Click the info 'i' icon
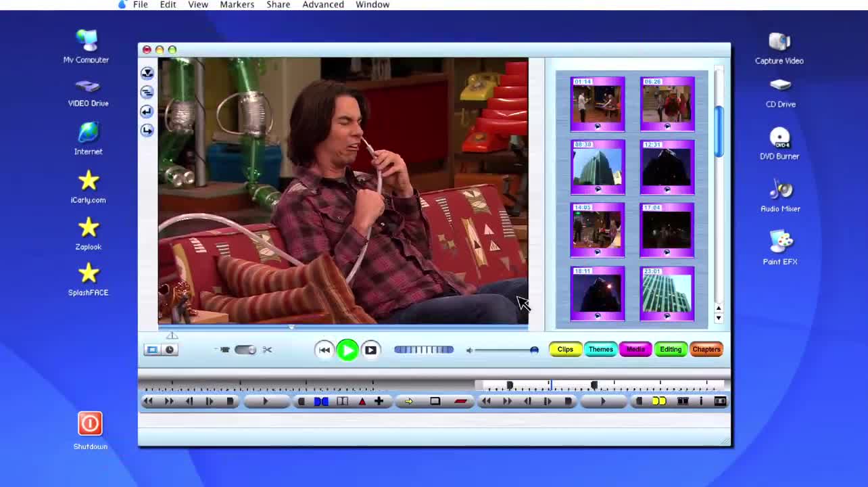Screen dimensions: 868x487 pyautogui.click(x=701, y=401)
